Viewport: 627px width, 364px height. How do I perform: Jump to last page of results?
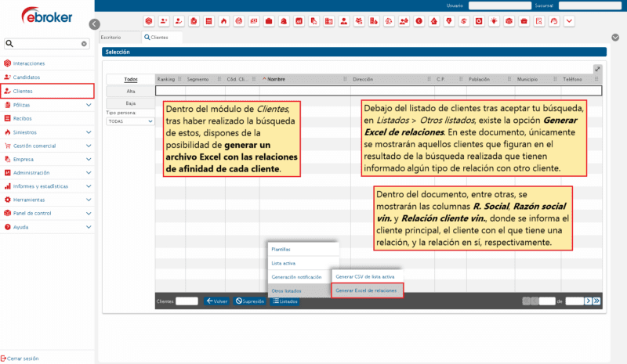(596, 301)
